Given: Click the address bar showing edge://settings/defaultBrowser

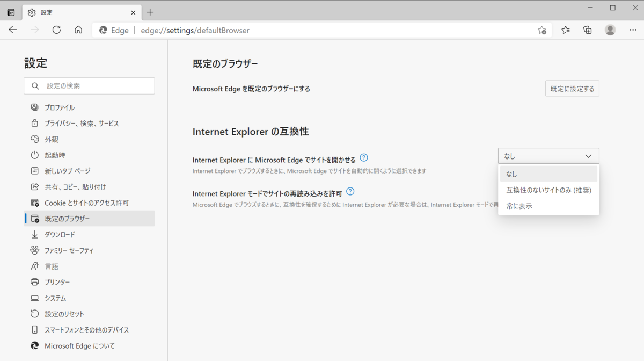Looking at the screenshot, I should pyautogui.click(x=322, y=30).
